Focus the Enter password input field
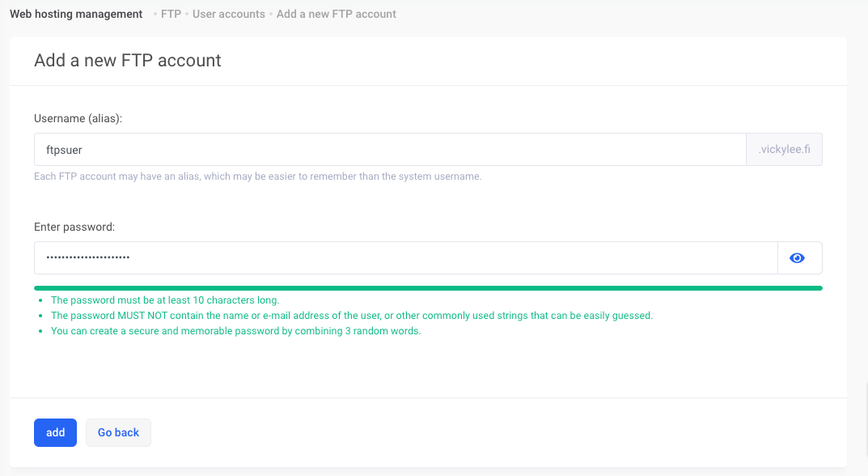This screenshot has width=868, height=476. click(404, 258)
